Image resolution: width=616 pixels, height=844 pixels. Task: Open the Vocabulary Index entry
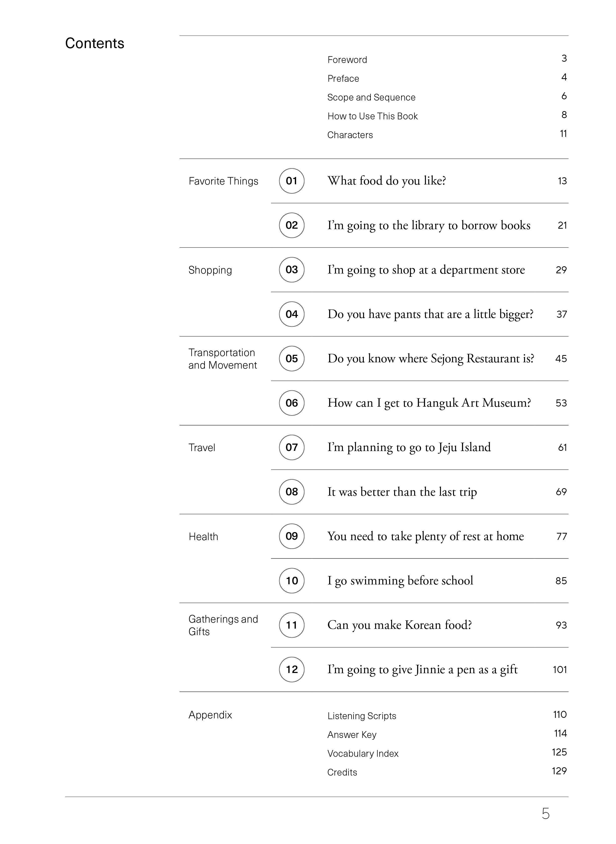pos(363,753)
